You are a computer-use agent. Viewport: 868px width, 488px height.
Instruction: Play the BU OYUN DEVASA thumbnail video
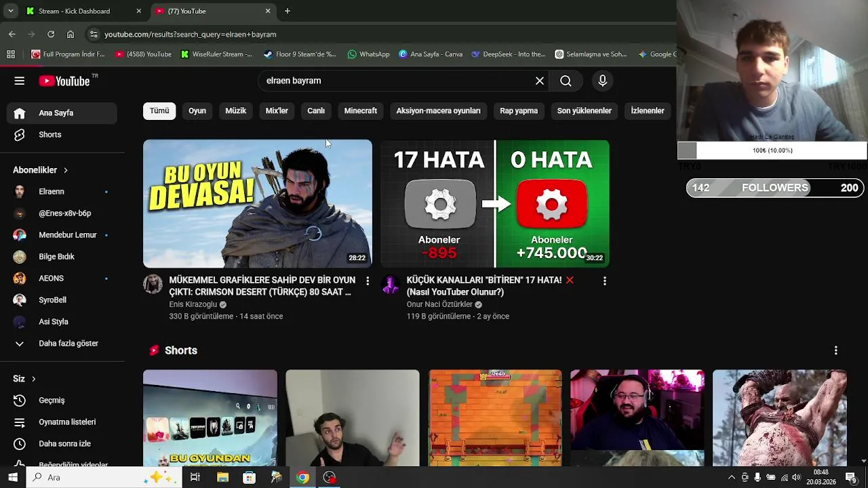tap(258, 203)
